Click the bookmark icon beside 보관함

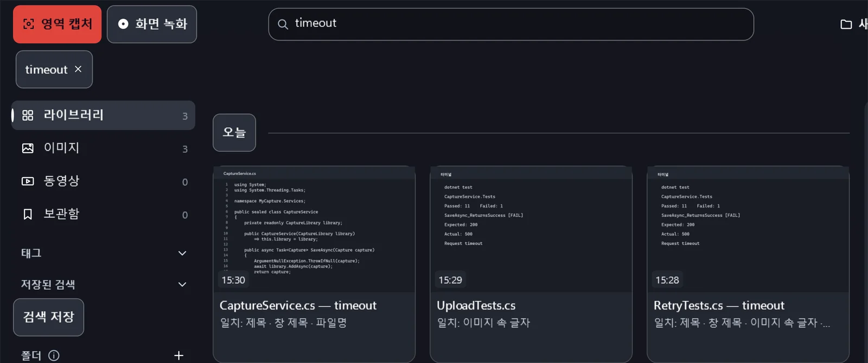[x=28, y=215]
